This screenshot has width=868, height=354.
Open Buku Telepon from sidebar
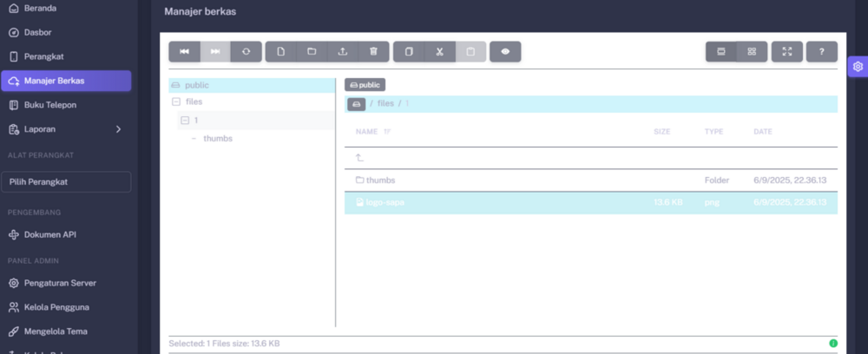coord(50,105)
